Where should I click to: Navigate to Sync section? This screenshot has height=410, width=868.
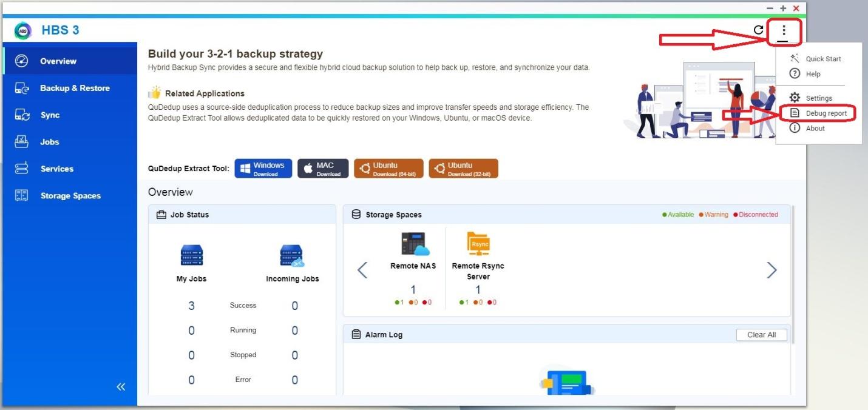(70, 115)
